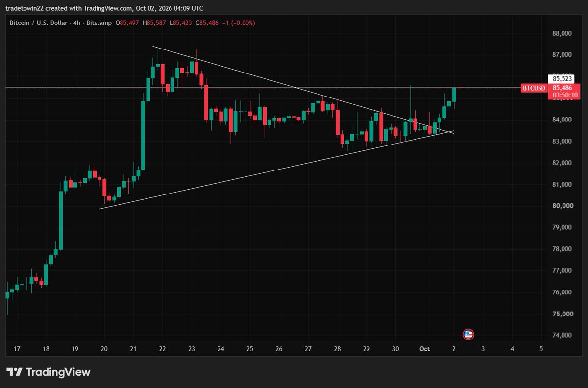Click the 80,000 price axis label
This screenshot has width=588, height=388.
pos(562,206)
